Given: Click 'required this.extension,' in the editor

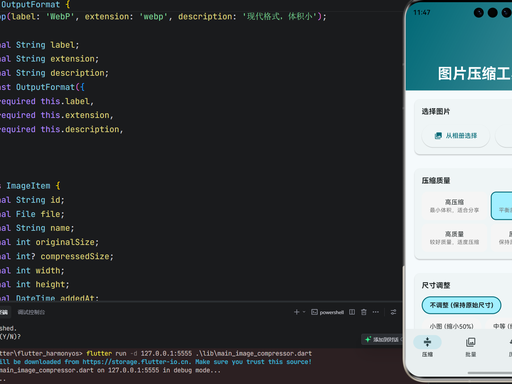Looking at the screenshot, I should tap(57, 115).
